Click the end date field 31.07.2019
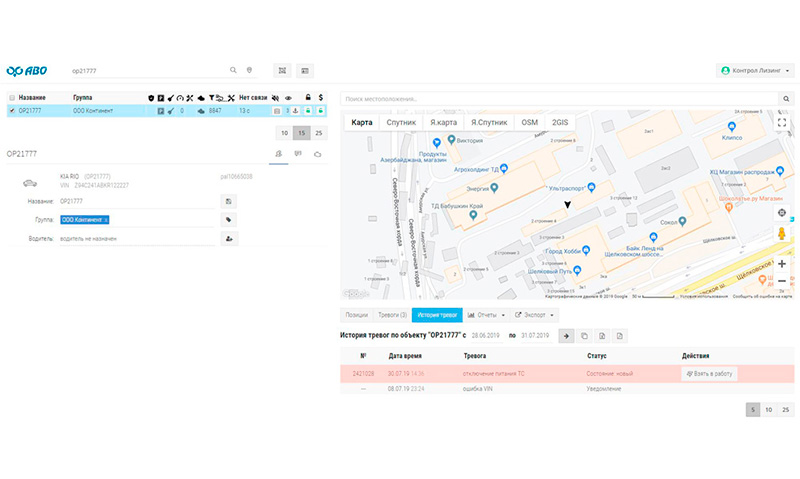The image size is (800, 479). pos(535,336)
